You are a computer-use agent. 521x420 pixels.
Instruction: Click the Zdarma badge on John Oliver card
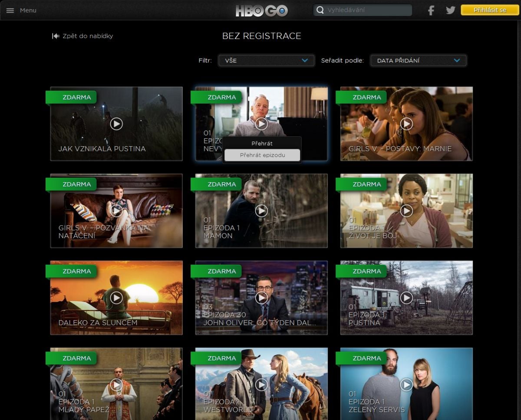[x=217, y=271]
